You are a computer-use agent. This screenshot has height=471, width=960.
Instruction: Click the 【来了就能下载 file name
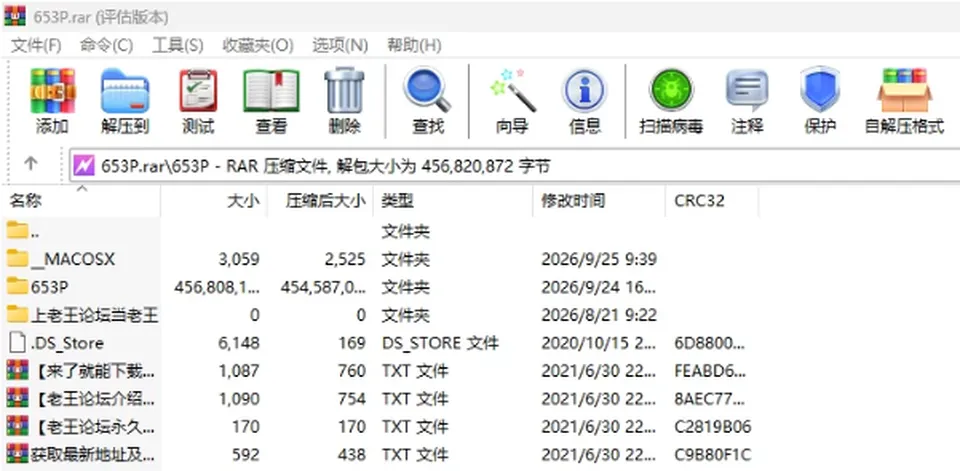[93, 371]
